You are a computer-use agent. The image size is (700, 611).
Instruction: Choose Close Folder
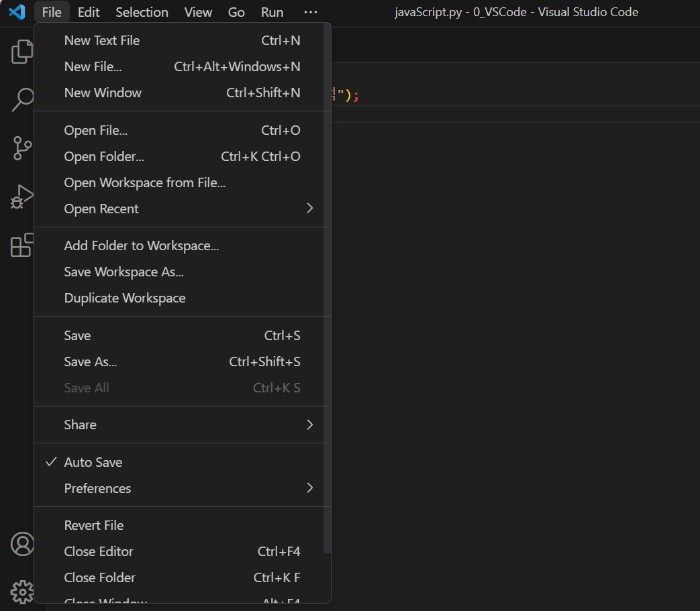point(183,577)
